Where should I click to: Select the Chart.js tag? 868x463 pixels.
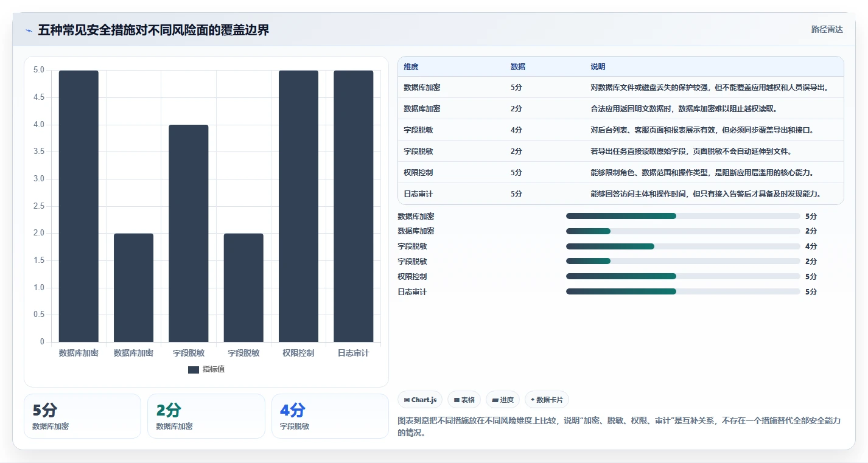(x=420, y=400)
